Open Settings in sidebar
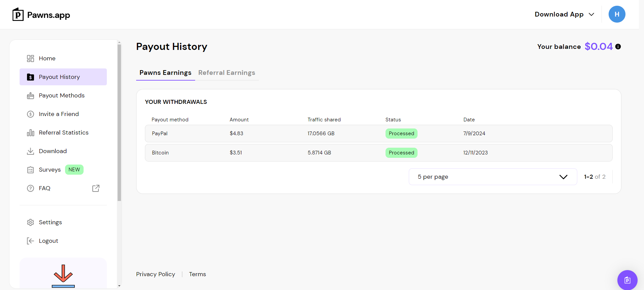Image resolution: width=644 pixels, height=290 pixels. [x=63, y=222]
